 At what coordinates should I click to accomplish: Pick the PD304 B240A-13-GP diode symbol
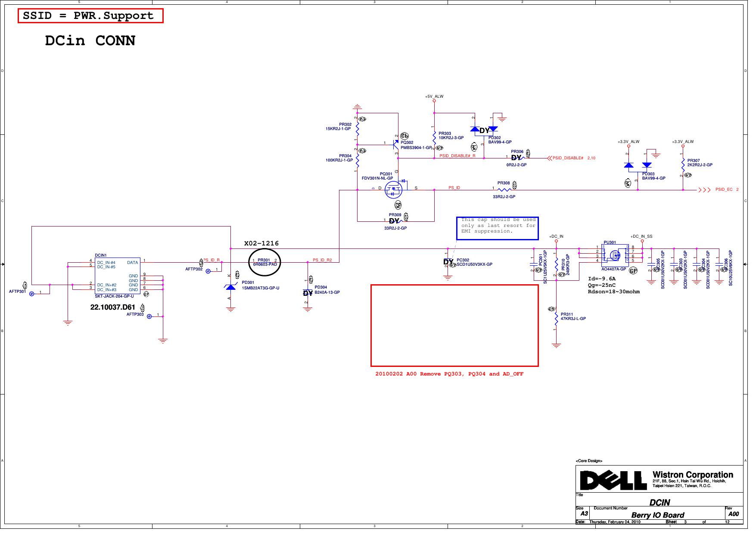308,292
